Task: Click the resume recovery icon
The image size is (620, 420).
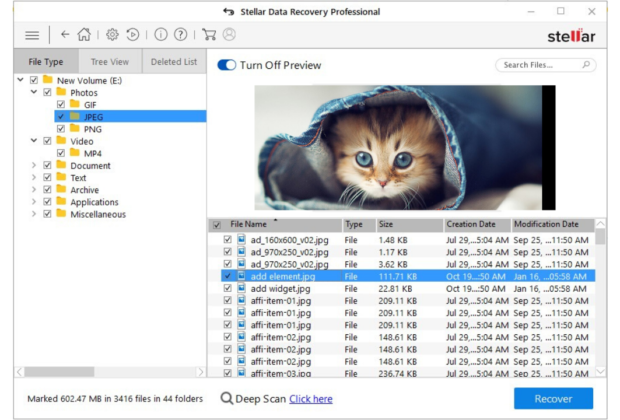Action: click(133, 34)
